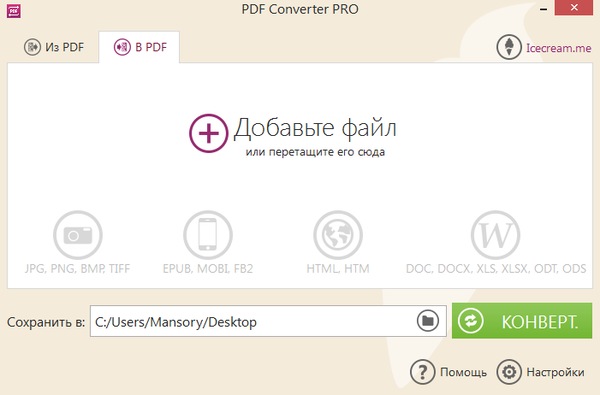Select the В PDF tab
The width and height of the screenshot is (600, 395).
click(139, 47)
